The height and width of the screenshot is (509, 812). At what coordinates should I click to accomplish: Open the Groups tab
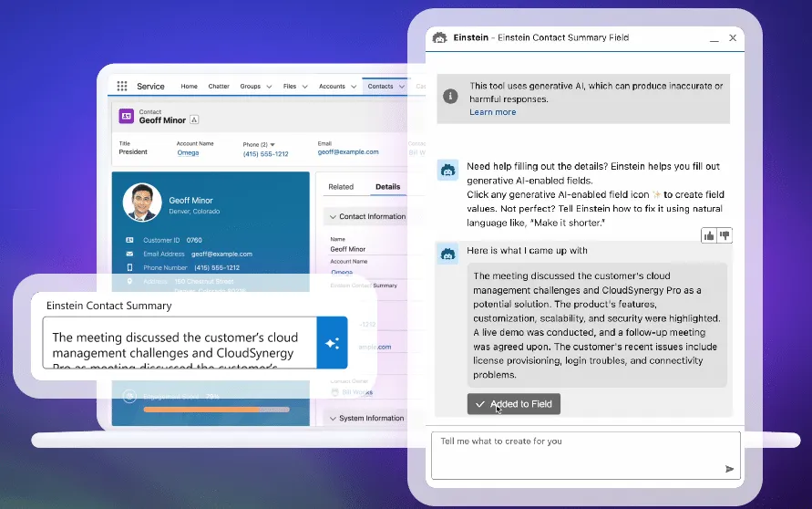click(x=250, y=86)
